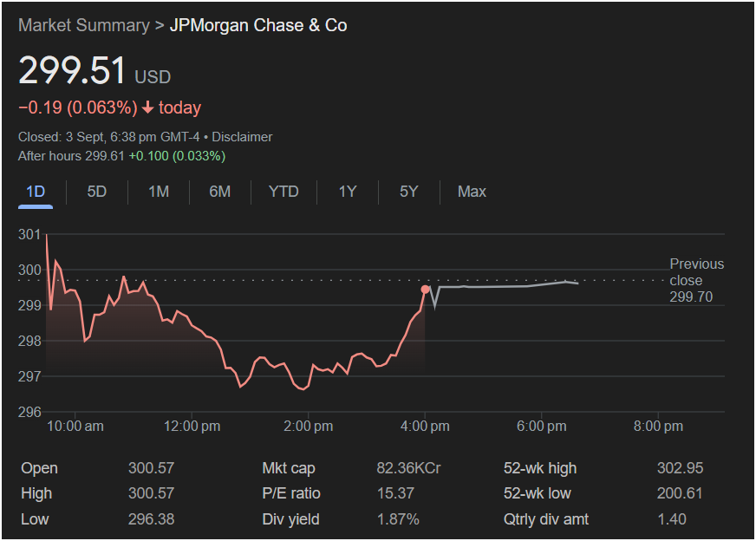Click the 52-wk low value 200.61
This screenshot has height=541, width=756.
680,493
